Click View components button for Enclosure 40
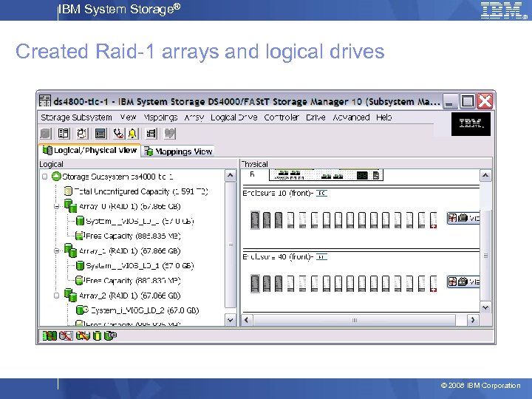532x399 pixels. tap(463, 282)
